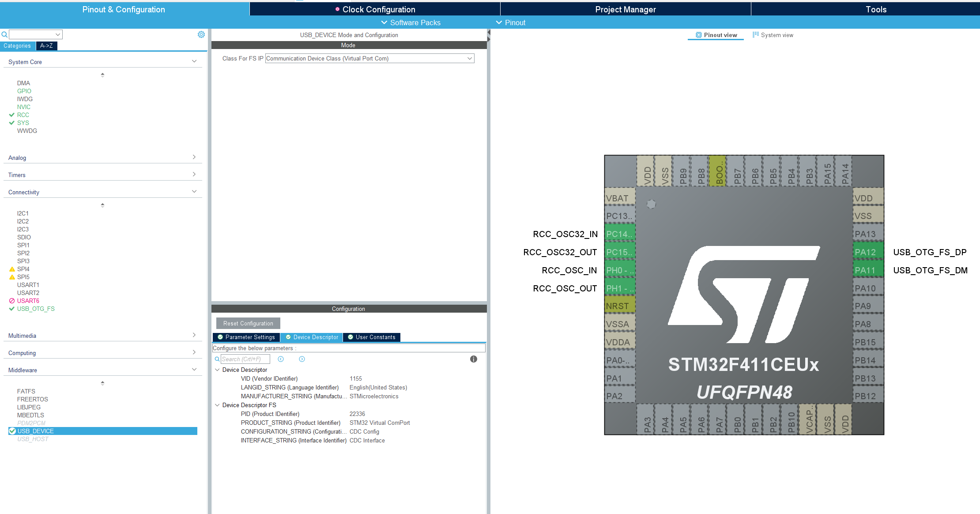Screen dimensions: 980x514
Task: Open the Parameter Settings tab
Action: [x=246, y=337]
